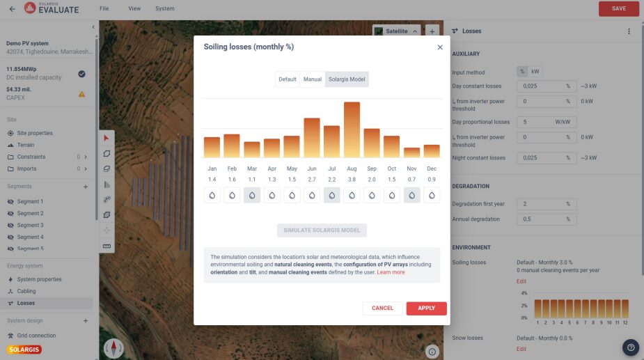Viewport: 644px width, 360px height.
Task: Click the Cancel button
Action: pos(382,308)
